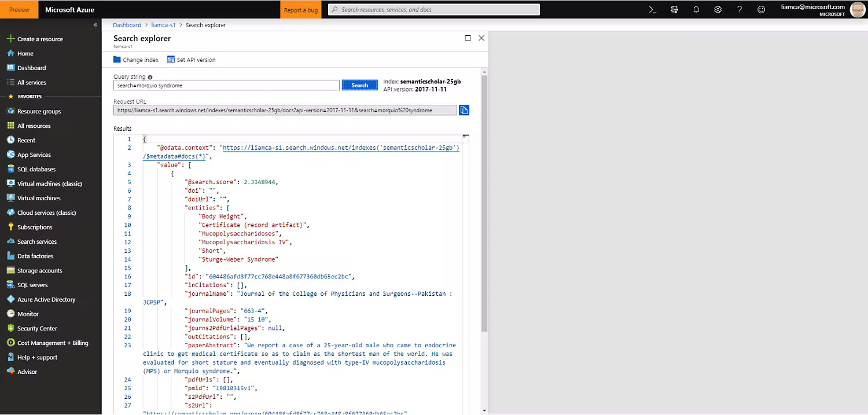868x415 pixels.
Task: Click the scroll down arrow at blade bottom
Action: tap(484, 410)
